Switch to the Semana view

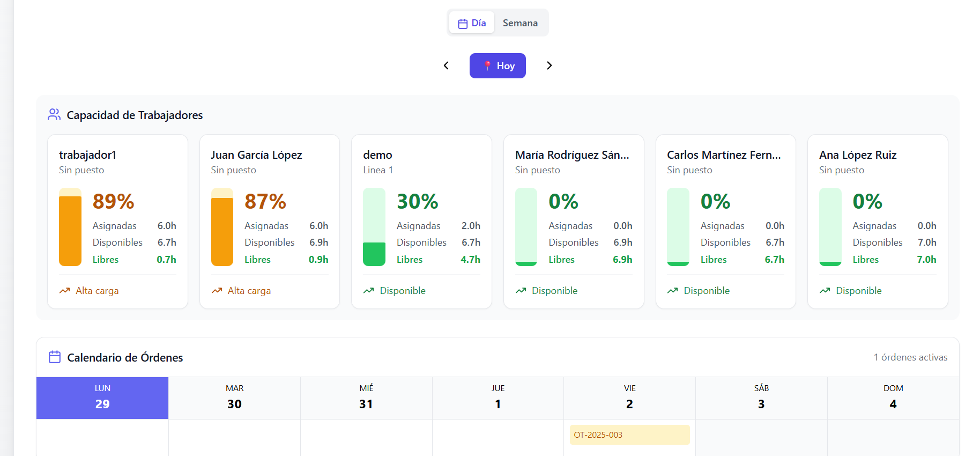point(520,23)
